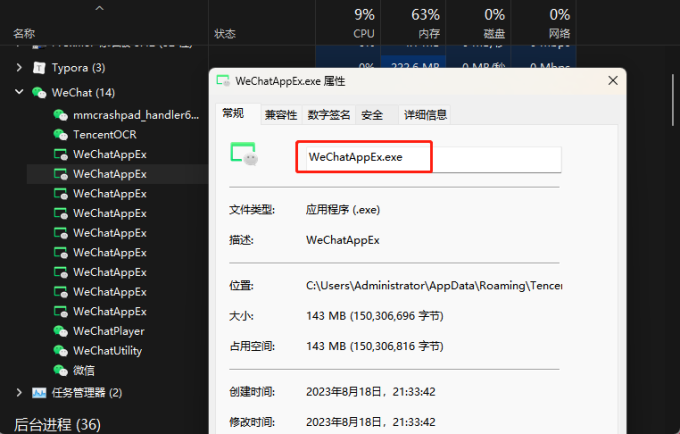The image size is (680, 434).
Task: Open the 数字签名 tab
Action: (329, 115)
